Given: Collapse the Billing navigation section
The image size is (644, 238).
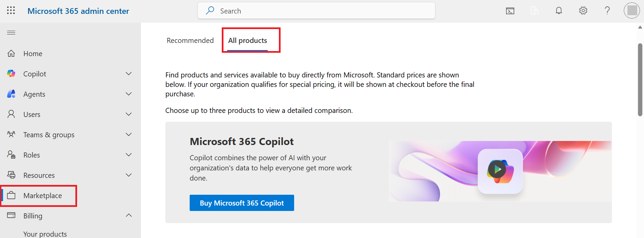Looking at the screenshot, I should coord(128,216).
